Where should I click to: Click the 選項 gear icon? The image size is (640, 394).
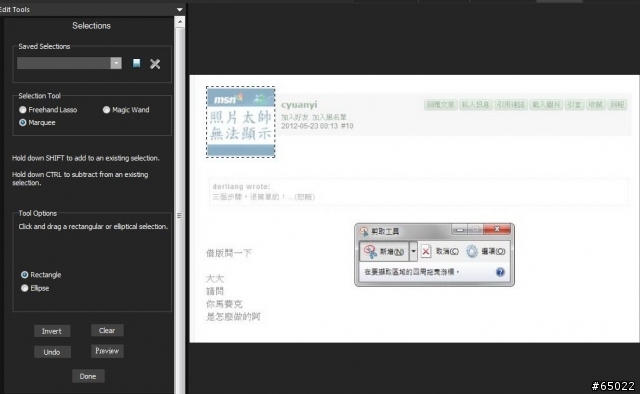coord(472,251)
